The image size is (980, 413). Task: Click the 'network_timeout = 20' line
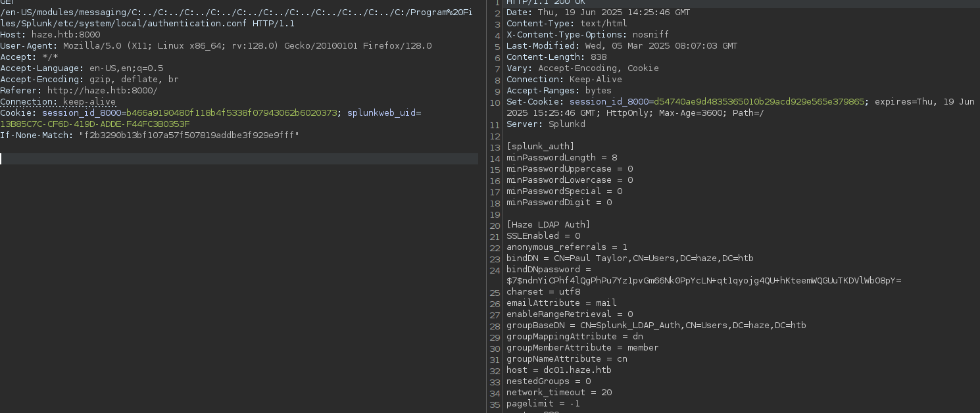pyautogui.click(x=558, y=393)
